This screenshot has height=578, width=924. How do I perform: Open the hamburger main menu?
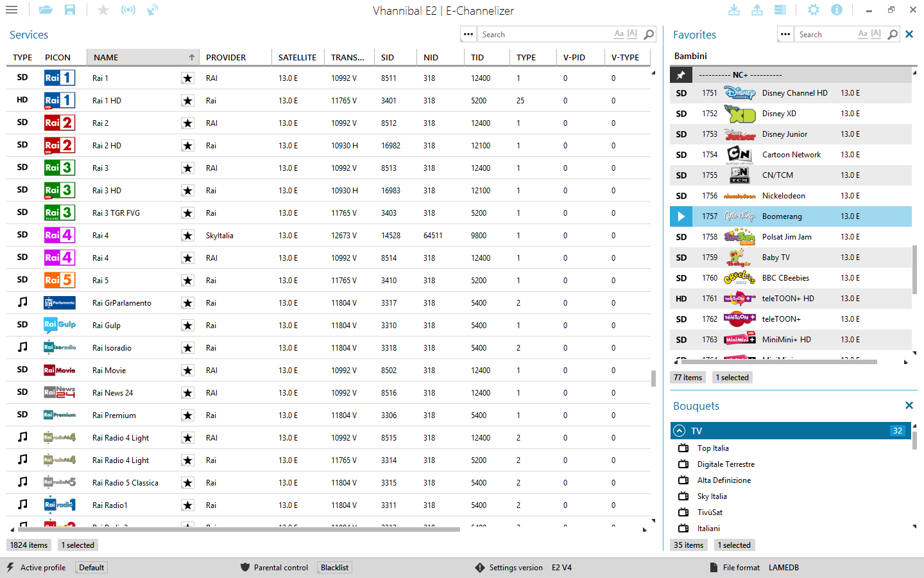click(x=12, y=10)
